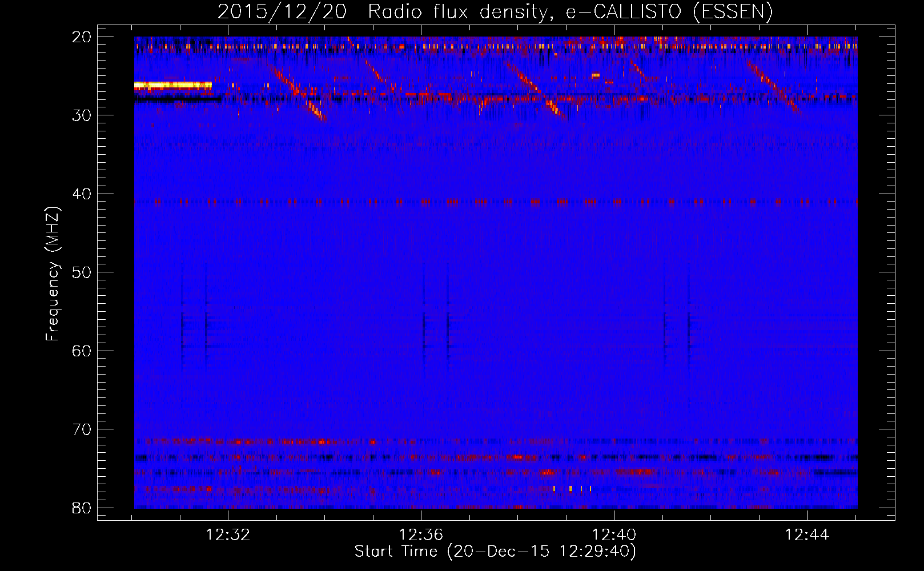Click the 40 frequency tick label
This screenshot has width=924, height=571.
[x=82, y=194]
